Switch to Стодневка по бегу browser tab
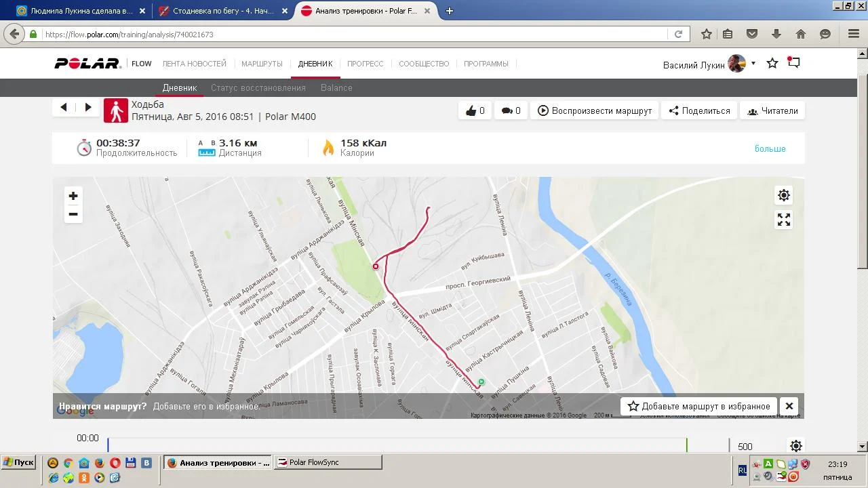 222,11
